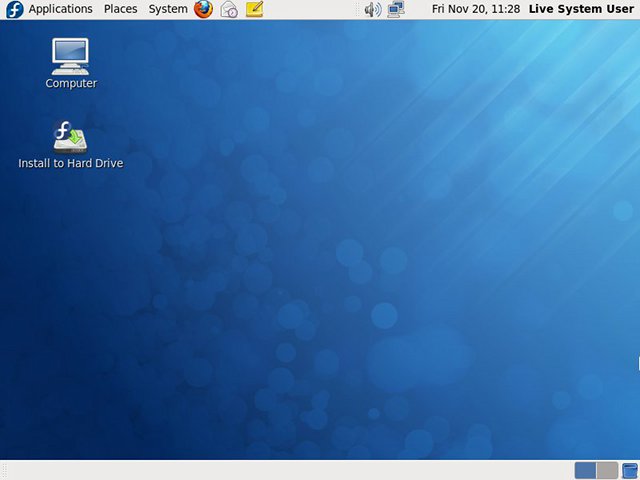Open the Live System User menu
The image size is (640, 480).
point(581,9)
